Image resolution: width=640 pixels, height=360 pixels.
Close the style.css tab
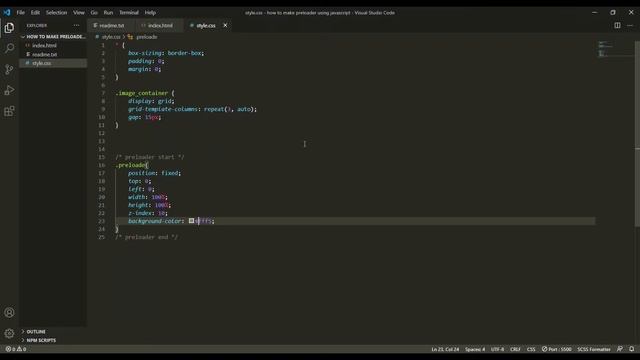click(225, 25)
